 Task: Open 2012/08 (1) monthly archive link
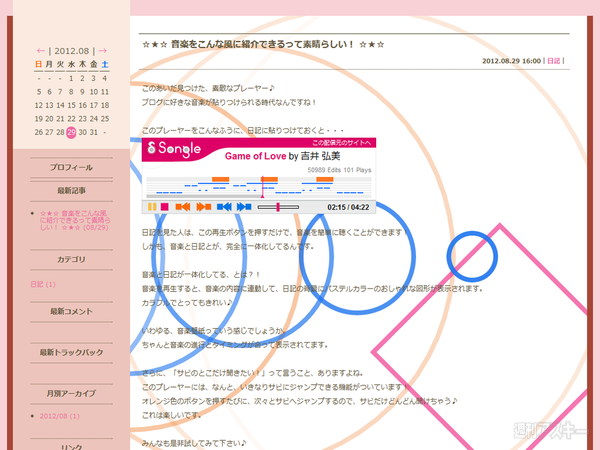(x=60, y=416)
